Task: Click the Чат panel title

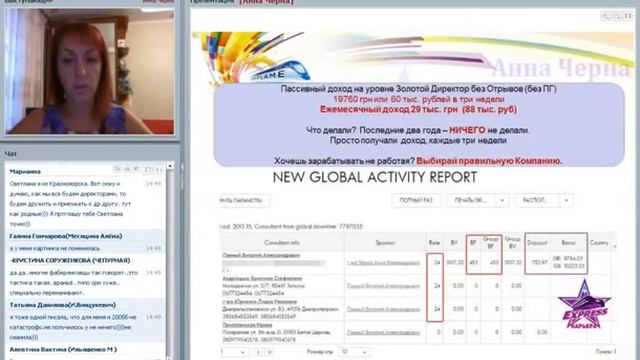Action: 11,154
